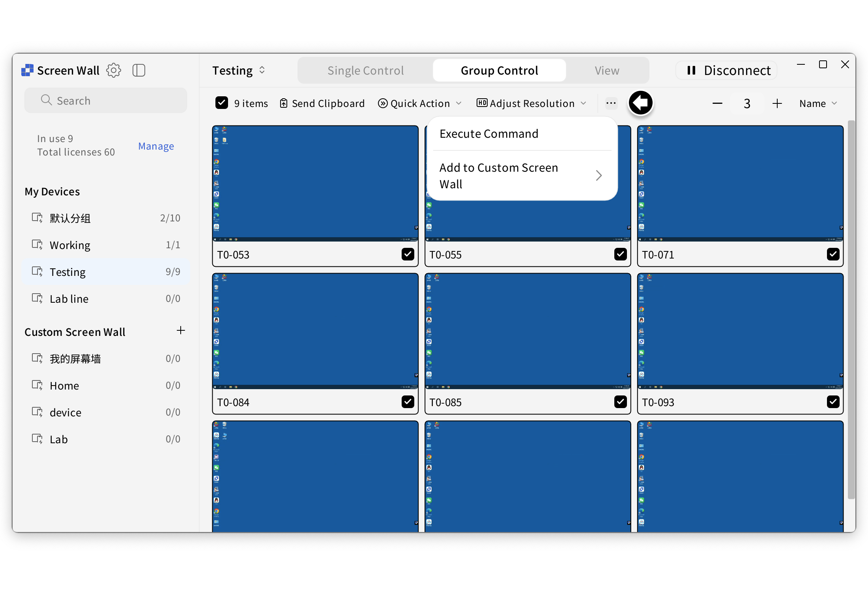
Task: Click the Search input field
Action: tap(106, 101)
